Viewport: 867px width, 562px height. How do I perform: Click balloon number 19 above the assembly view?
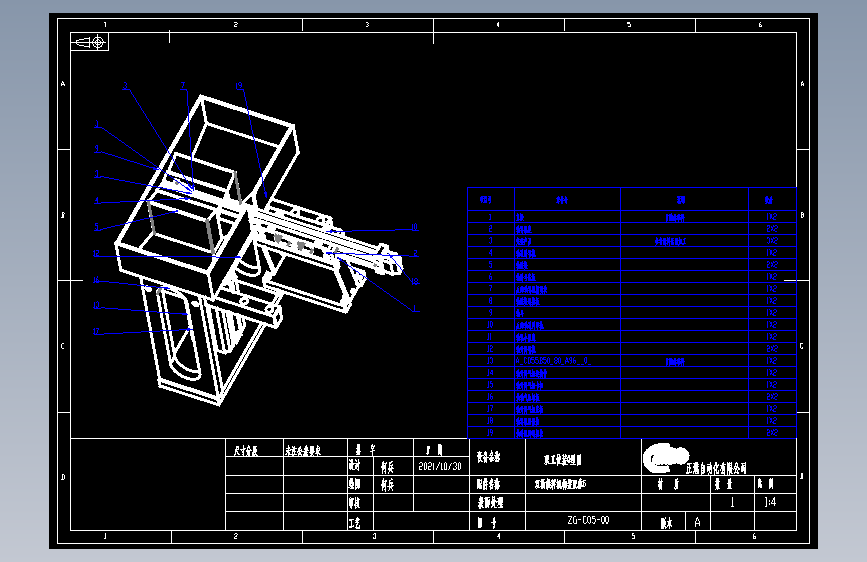click(x=239, y=86)
